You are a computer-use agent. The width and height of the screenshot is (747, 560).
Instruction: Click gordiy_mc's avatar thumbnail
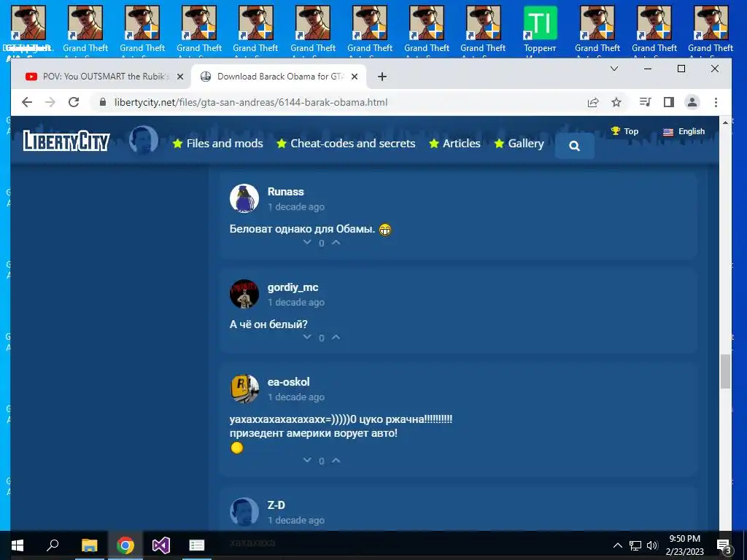click(x=244, y=294)
